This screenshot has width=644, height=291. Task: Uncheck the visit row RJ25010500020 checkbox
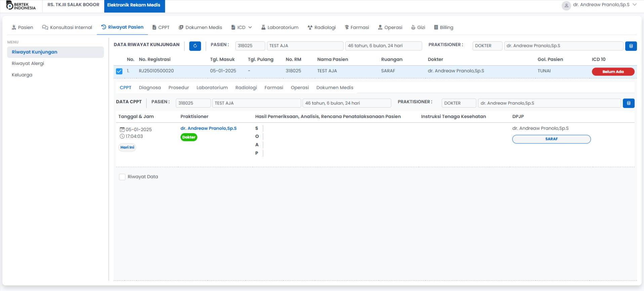click(119, 71)
